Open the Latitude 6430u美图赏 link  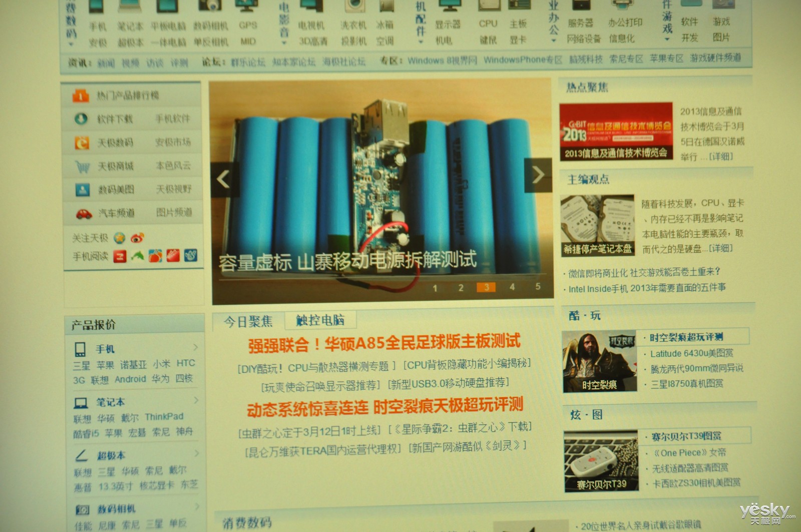(x=691, y=353)
